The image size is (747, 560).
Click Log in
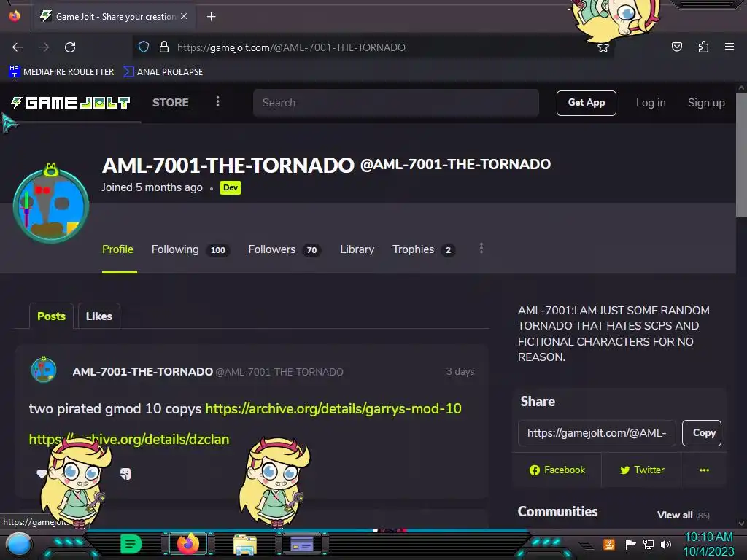coord(651,103)
